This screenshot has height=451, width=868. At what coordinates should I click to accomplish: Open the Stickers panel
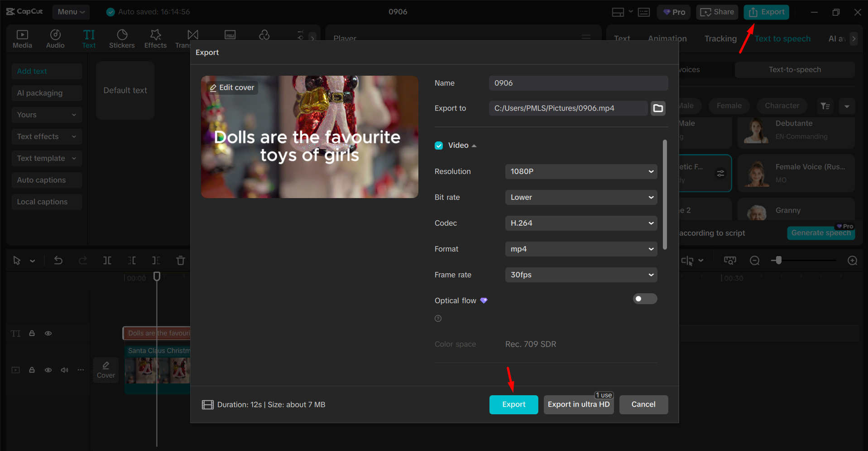[x=121, y=38]
